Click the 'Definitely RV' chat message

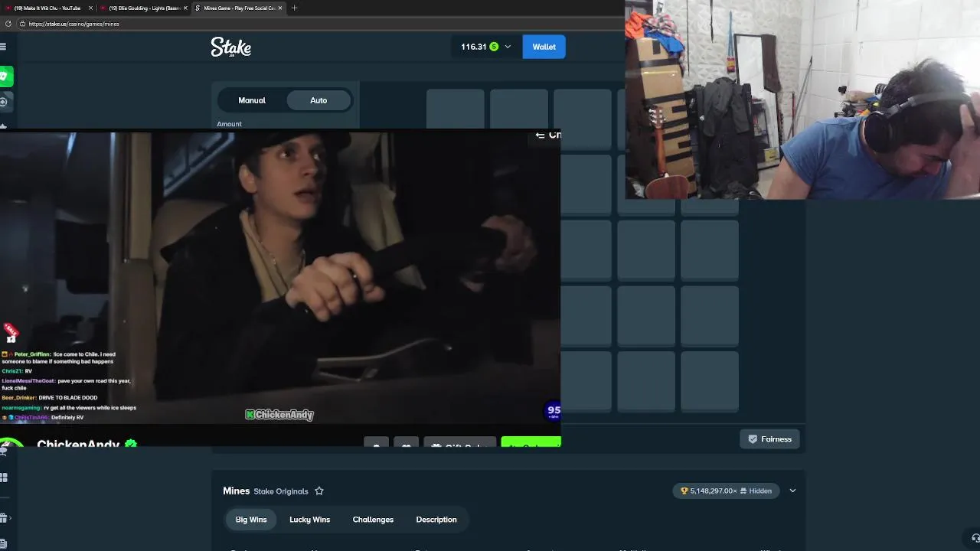coord(44,418)
